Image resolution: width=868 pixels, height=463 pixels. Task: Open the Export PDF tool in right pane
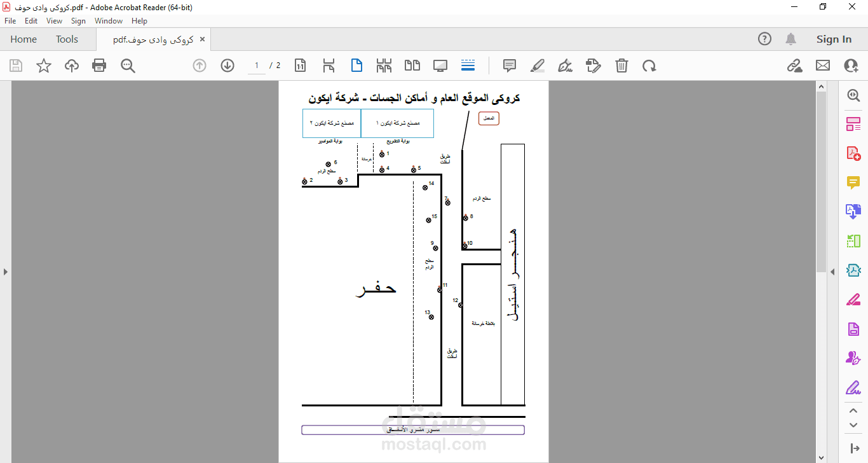click(853, 211)
